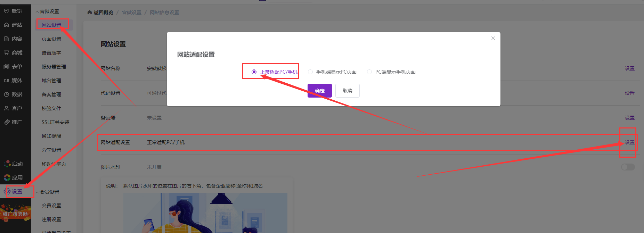Open the 会员设置 sub-item below the group header

coord(51,206)
